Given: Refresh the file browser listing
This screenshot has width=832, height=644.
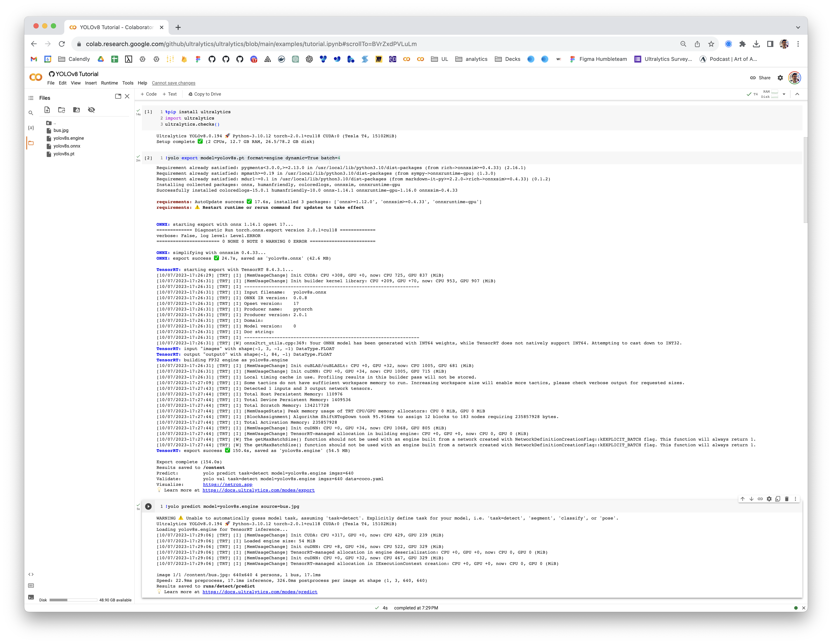Looking at the screenshot, I should [62, 110].
